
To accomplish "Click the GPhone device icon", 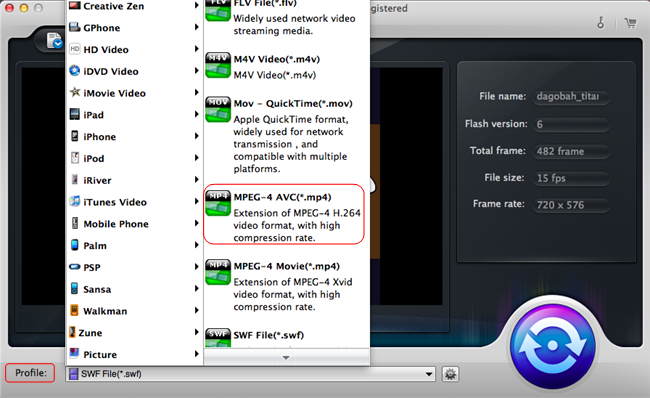I will (75, 27).
